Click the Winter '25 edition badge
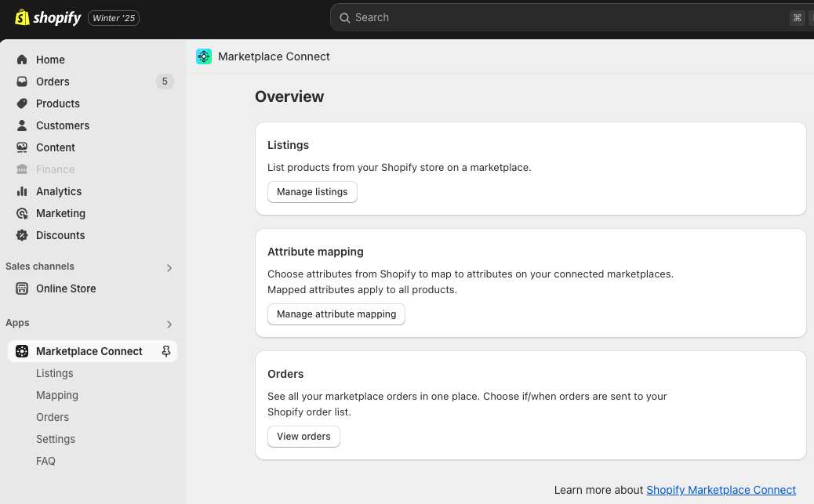This screenshot has width=814, height=504. 114,18
